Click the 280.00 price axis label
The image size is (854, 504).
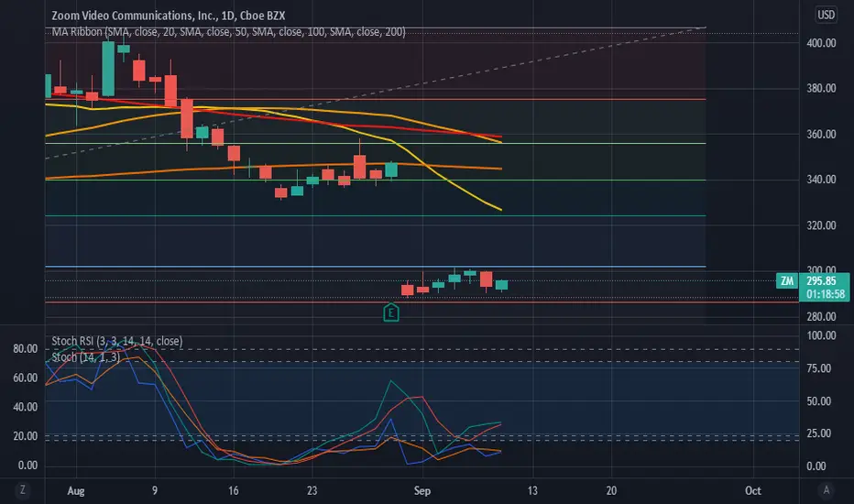821,316
